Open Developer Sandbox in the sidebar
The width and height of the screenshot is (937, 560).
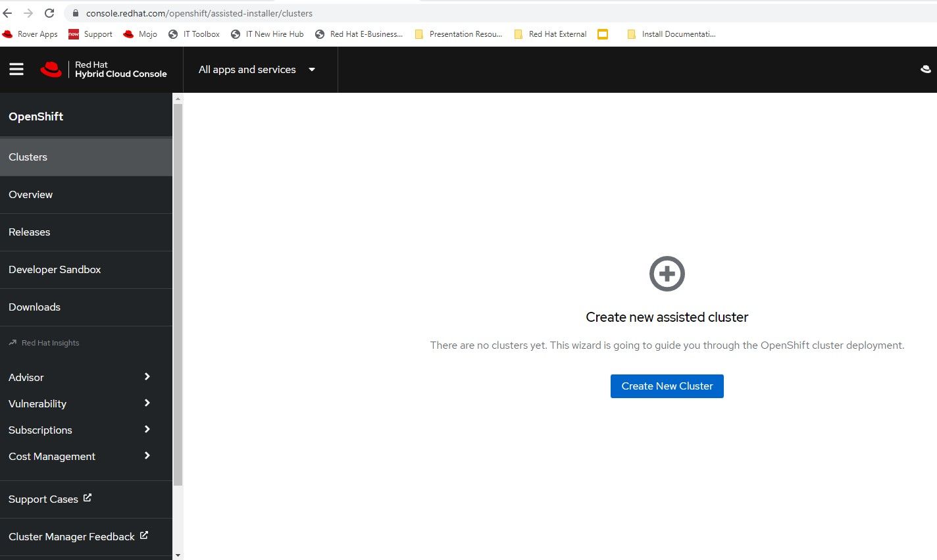[x=86, y=269]
